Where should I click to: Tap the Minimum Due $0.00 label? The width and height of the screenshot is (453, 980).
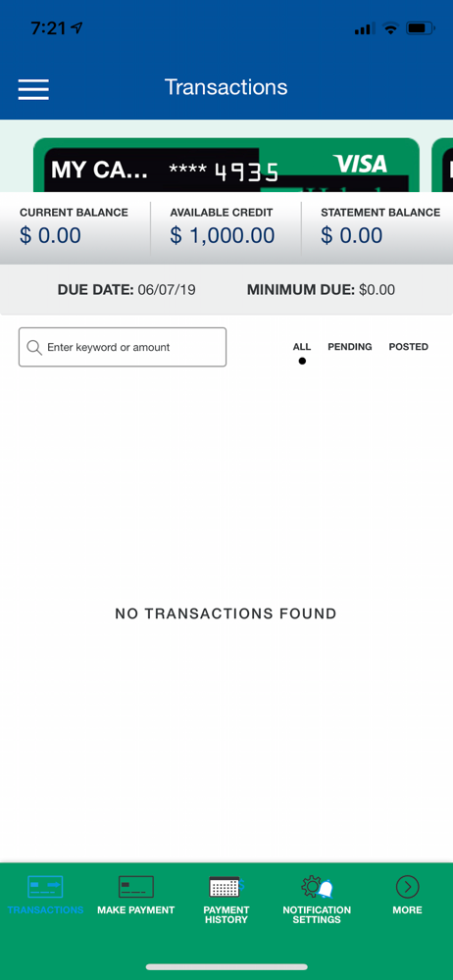point(321,290)
